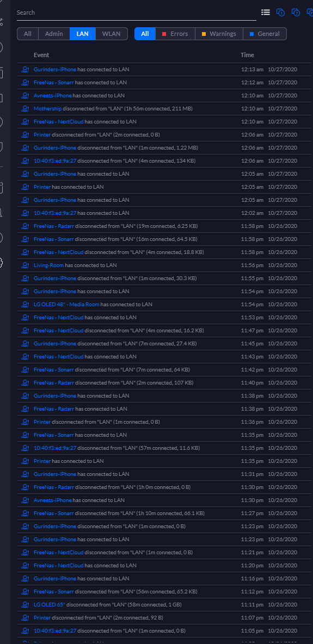Image resolution: width=313 pixels, height=644 pixels.
Task: Open the Living-Room client link
Action: [48, 265]
